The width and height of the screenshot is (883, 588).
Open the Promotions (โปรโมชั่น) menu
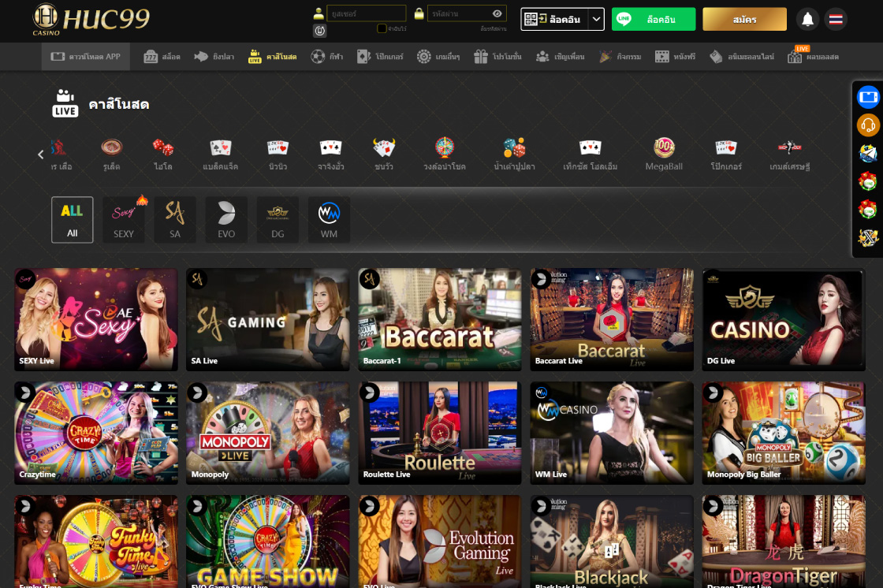coord(497,57)
